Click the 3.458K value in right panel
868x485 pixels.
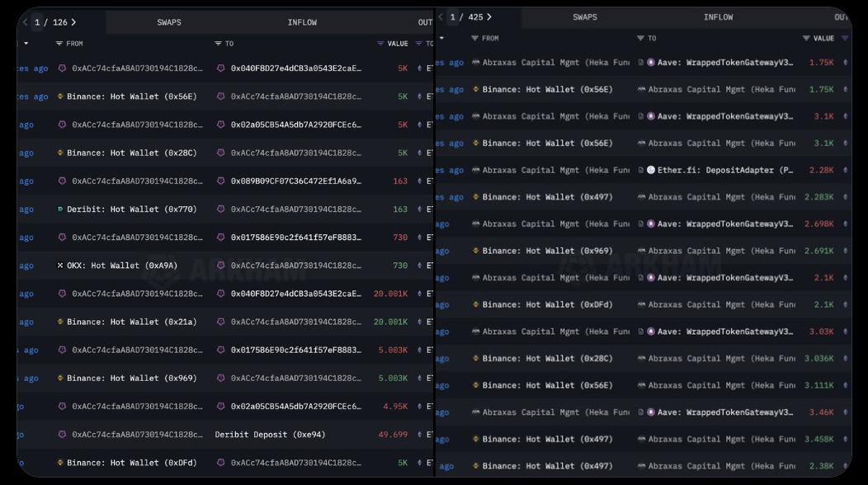(819, 439)
